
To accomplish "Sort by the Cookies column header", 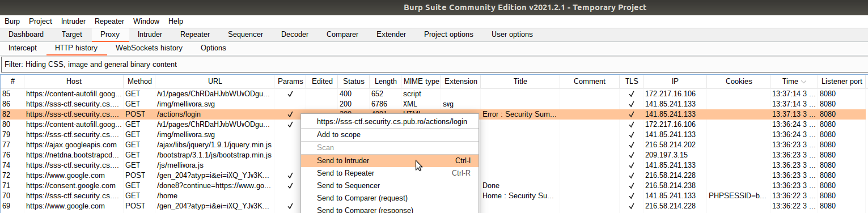I will click(739, 82).
